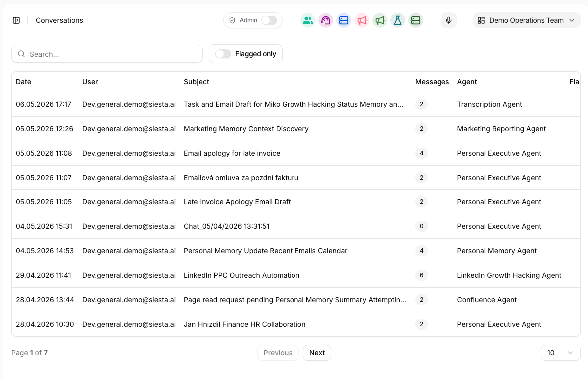Screen dimensions: 588x379
Task: Sort by the Messages column header
Action: (x=432, y=82)
